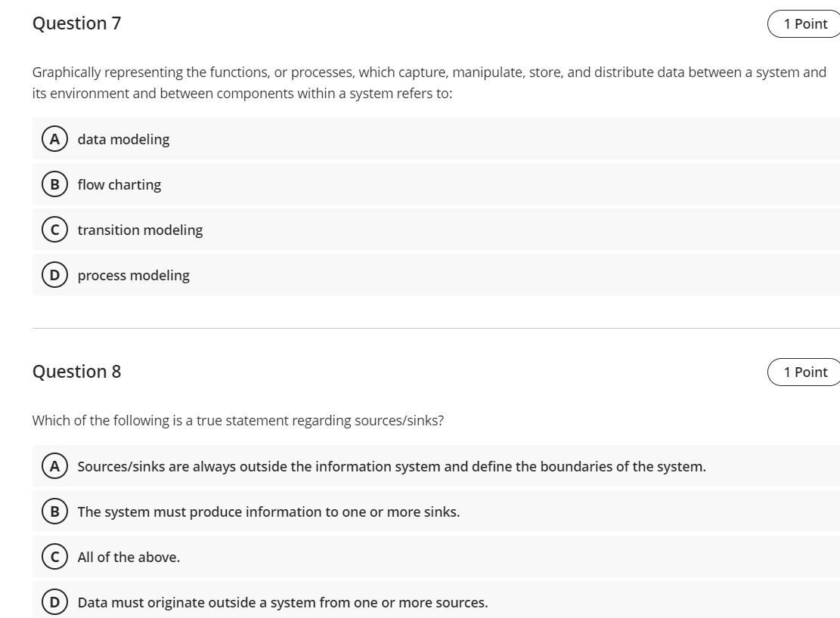This screenshot has height=618, width=840.
Task: Click the circled A letter for Question 7
Action: point(54,139)
